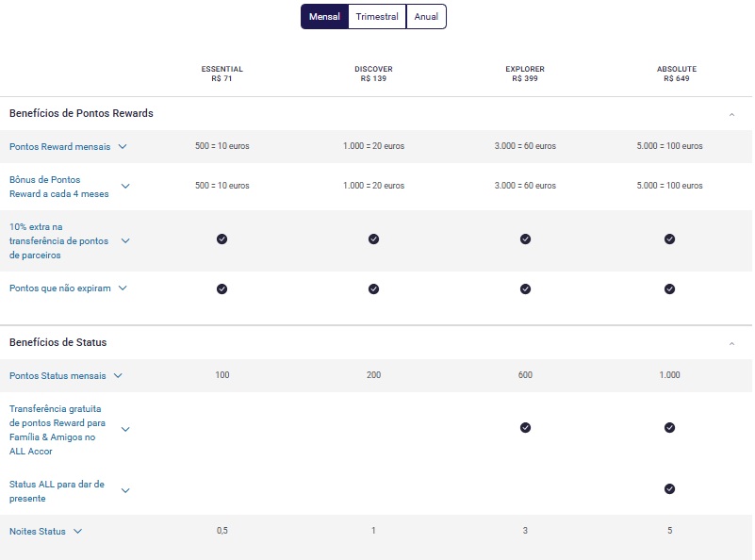Click Discover checkmark for Pontos que não expiram
Image resolution: width=755 pixels, height=560 pixels.
click(373, 288)
